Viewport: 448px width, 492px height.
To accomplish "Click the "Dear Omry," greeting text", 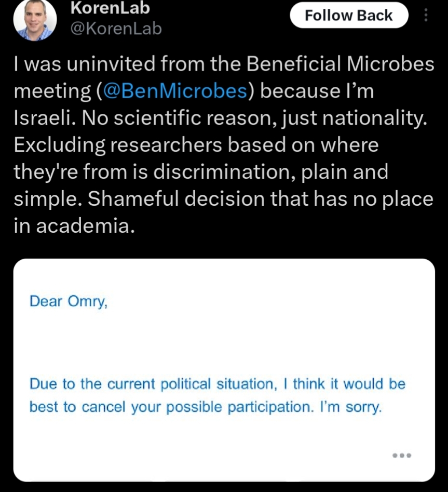I will point(69,301).
